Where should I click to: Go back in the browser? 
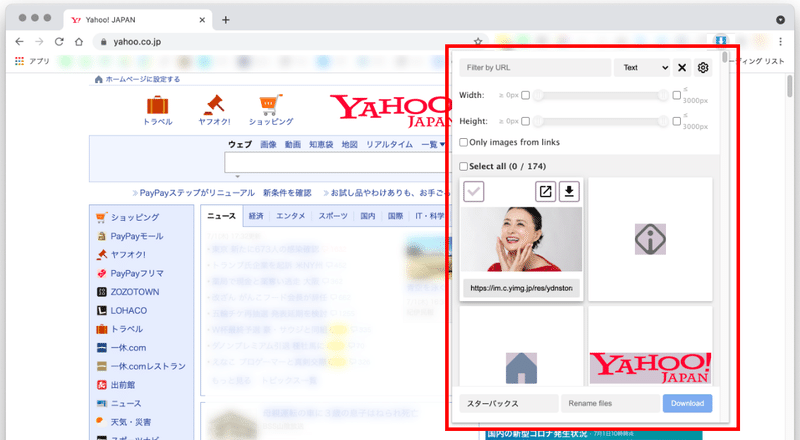pos(19,42)
